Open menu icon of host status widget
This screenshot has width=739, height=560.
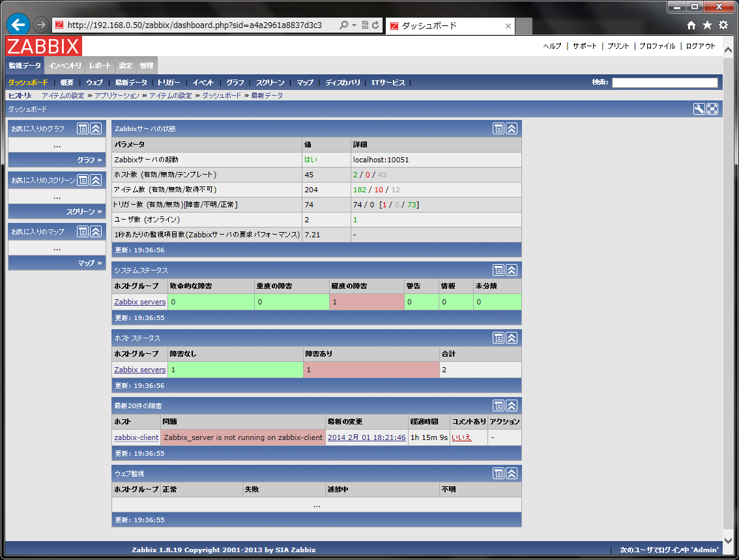pos(499,338)
